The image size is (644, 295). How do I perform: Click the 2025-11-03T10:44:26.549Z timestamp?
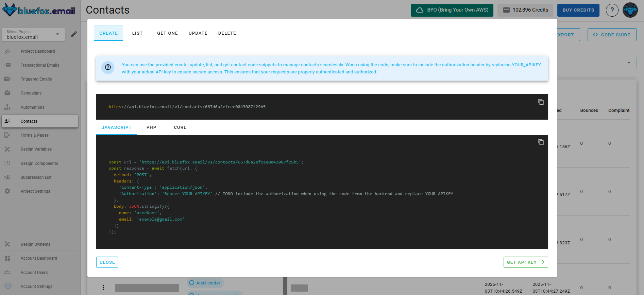tap(504, 288)
